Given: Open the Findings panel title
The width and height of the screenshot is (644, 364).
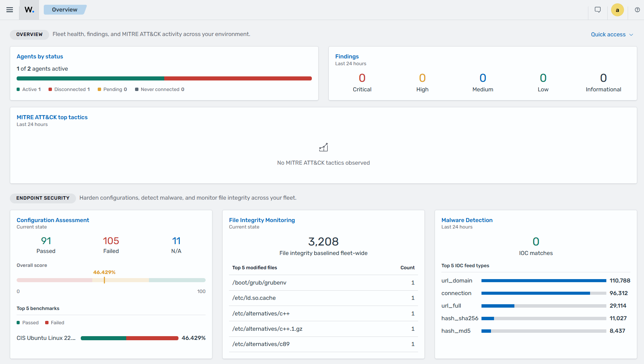Looking at the screenshot, I should 347,56.
